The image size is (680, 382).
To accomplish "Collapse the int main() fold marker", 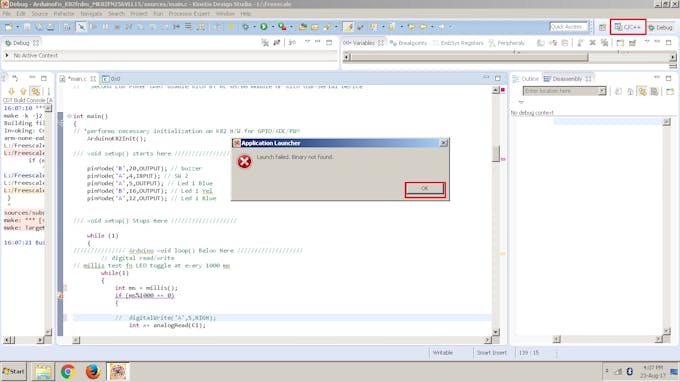I will 69,116.
